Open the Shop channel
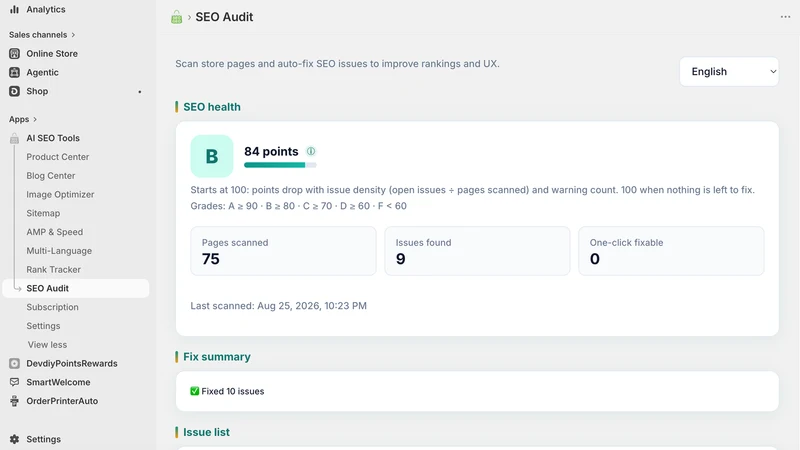This screenshot has width=800, height=450. pos(37,91)
